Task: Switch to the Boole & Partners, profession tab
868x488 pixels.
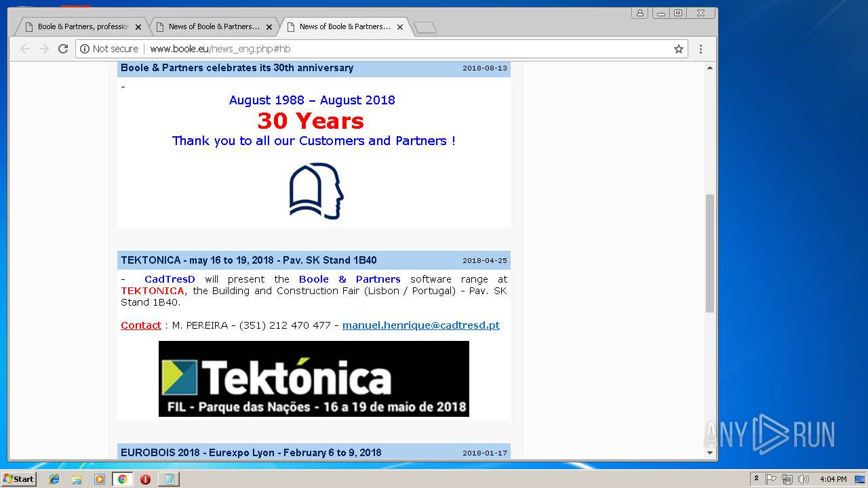Action: pyautogui.click(x=81, y=27)
